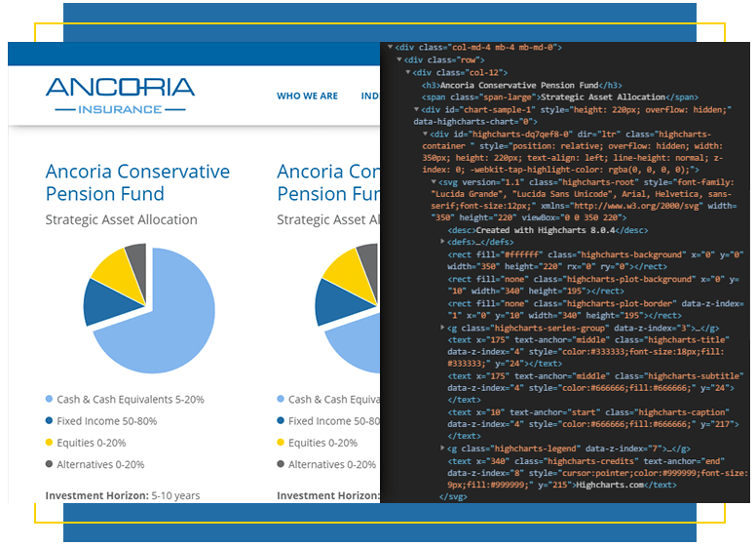Collapse the div class col-12 node
The height and width of the screenshot is (546, 756).
point(408,72)
